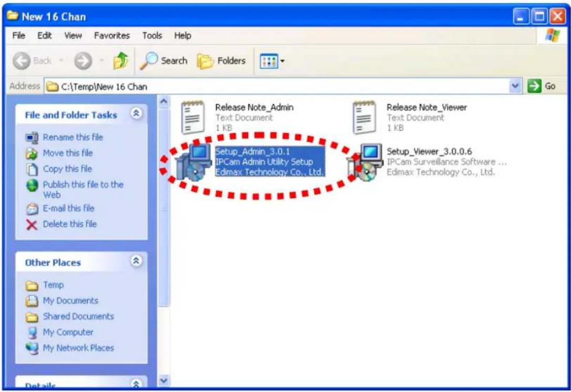Click E-mail this file link

[x=68, y=209]
